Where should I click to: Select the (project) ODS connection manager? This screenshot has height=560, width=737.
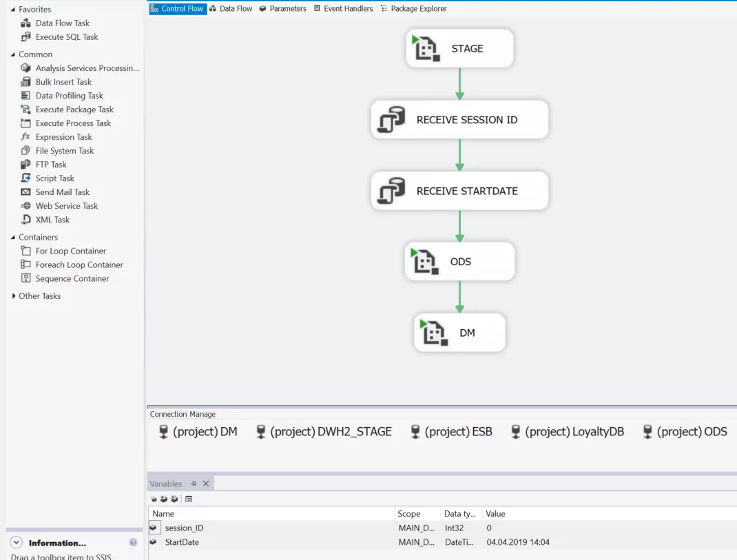[685, 432]
